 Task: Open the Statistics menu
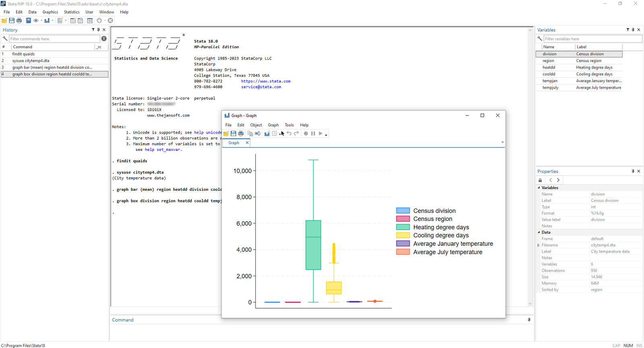tap(72, 12)
